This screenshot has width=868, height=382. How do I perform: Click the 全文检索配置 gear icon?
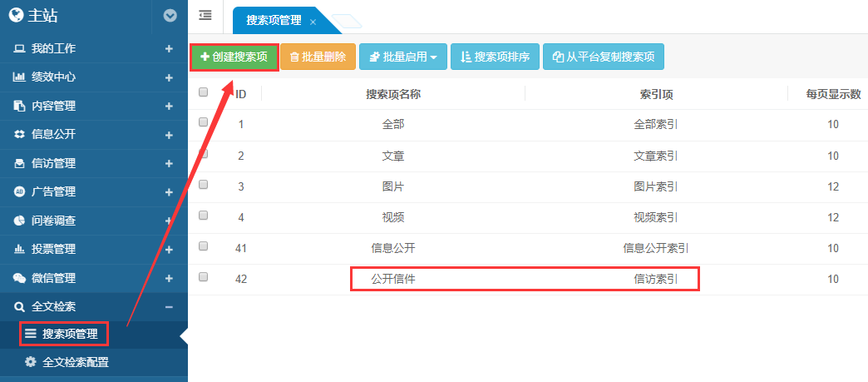point(31,362)
